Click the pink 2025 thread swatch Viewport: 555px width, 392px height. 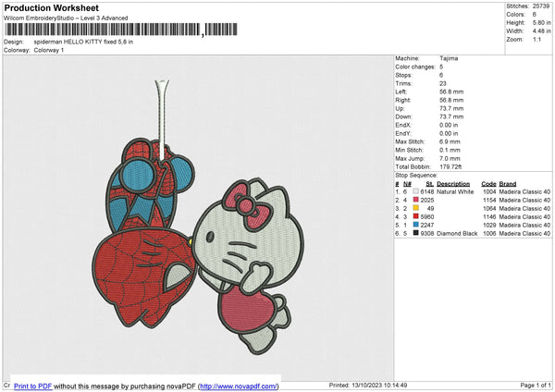[x=415, y=200]
